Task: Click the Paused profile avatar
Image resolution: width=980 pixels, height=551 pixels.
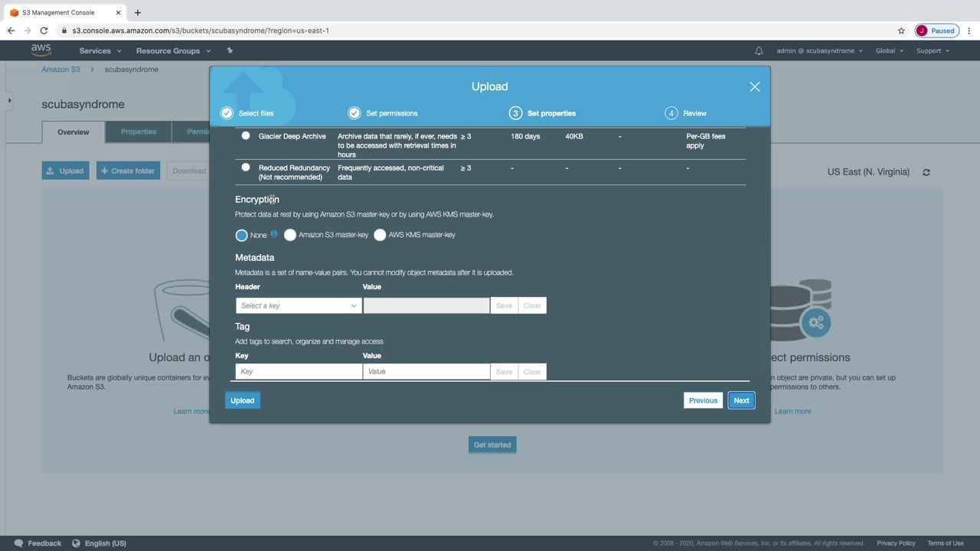Action: 922,31
